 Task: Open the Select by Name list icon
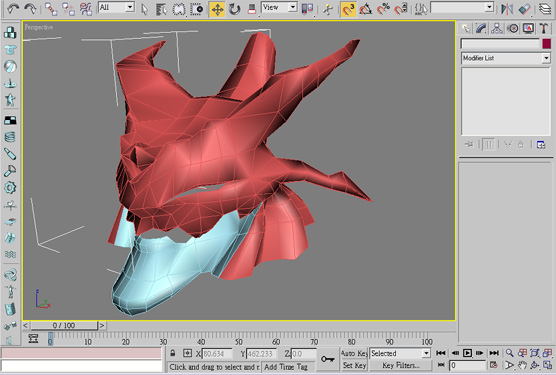click(x=161, y=9)
